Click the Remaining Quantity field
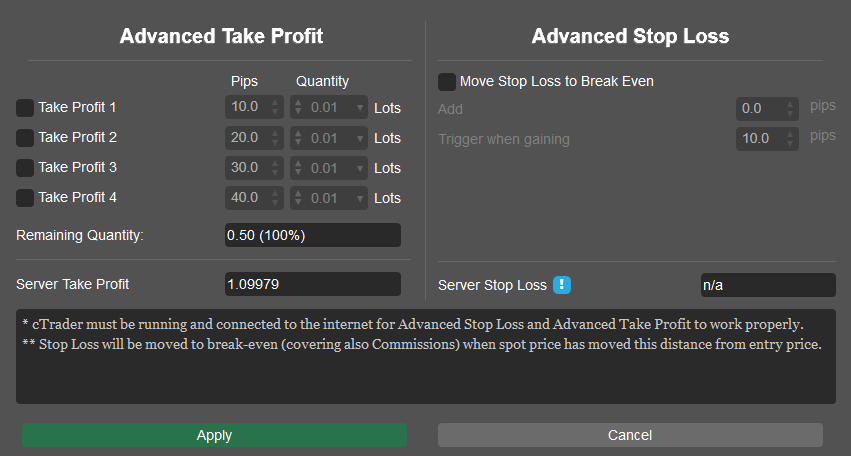The height and width of the screenshot is (456, 851). (x=313, y=235)
